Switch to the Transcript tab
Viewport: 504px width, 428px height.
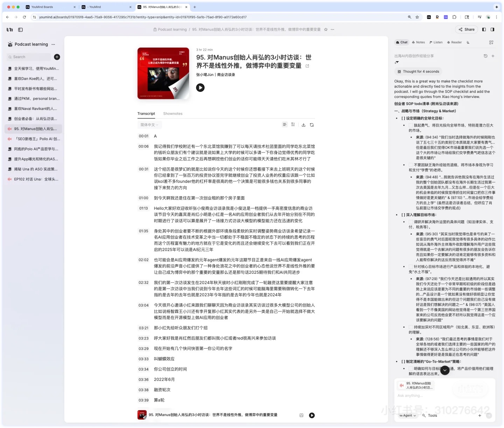(146, 114)
